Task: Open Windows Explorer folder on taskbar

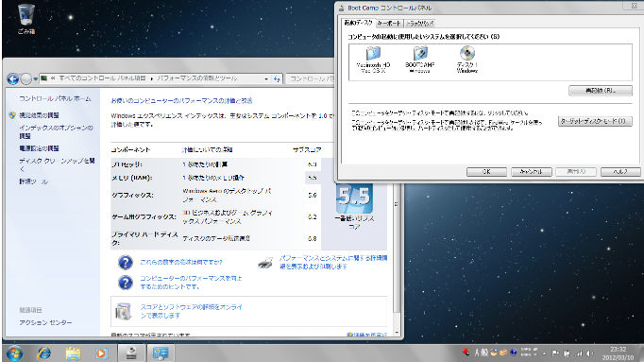Action: [73, 353]
